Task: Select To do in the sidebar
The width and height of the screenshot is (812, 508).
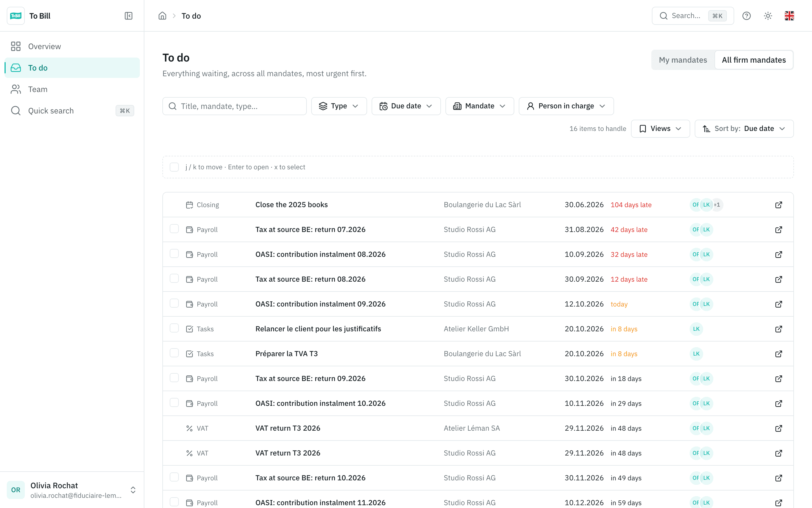Action: [72, 68]
